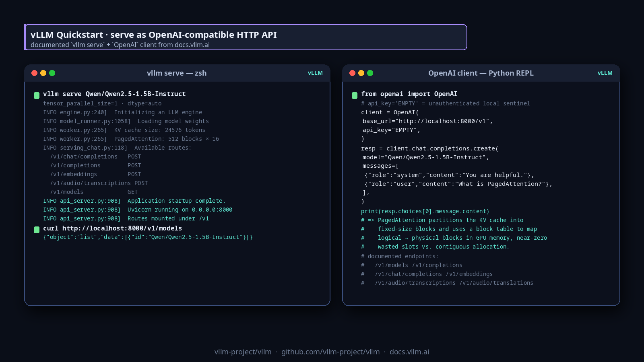
Task: Click route '/v1/completions POST' in the server log
Action: (x=96, y=165)
